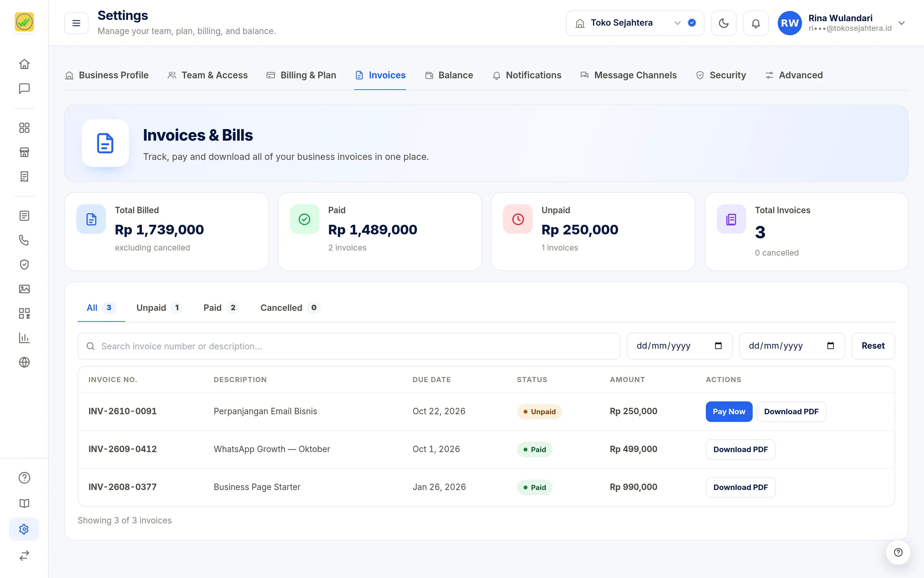Click the Total Billed summary card icon
This screenshot has height=578, width=924.
tap(91, 219)
